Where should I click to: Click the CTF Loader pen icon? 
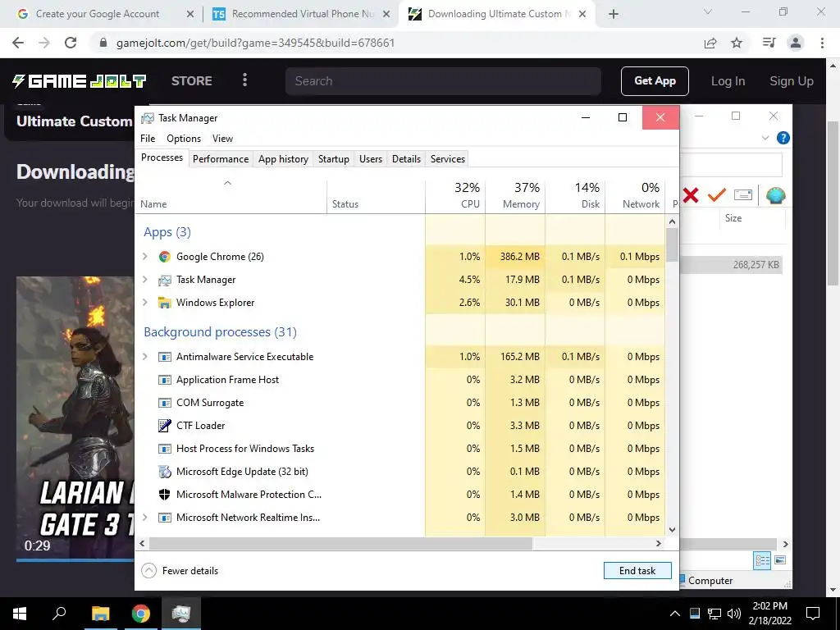pos(164,426)
